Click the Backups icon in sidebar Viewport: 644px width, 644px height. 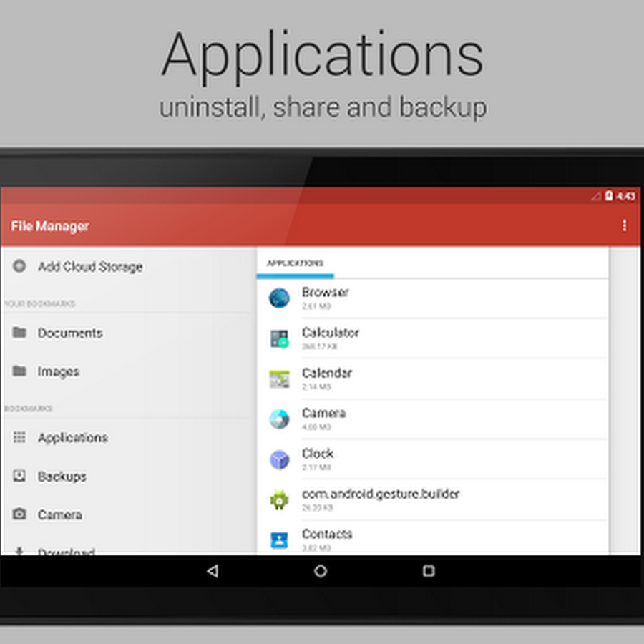click(x=19, y=476)
